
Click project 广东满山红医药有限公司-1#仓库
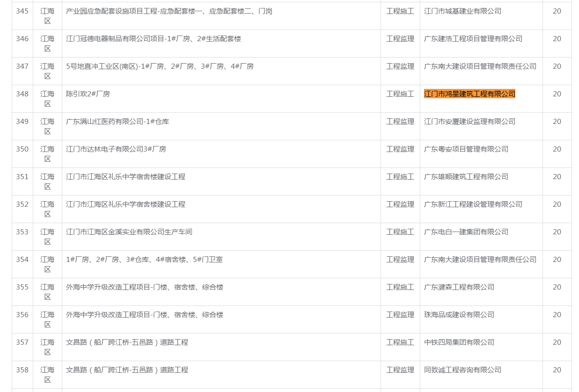tap(117, 122)
